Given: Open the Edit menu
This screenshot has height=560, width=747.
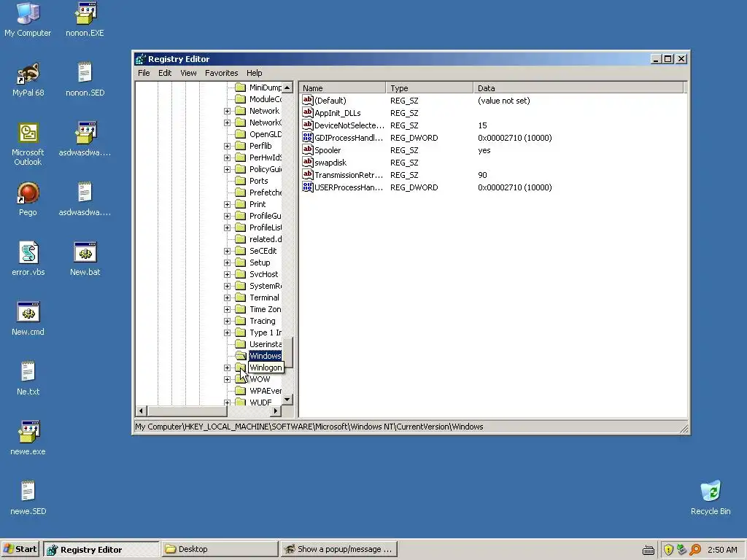Looking at the screenshot, I should pos(165,73).
